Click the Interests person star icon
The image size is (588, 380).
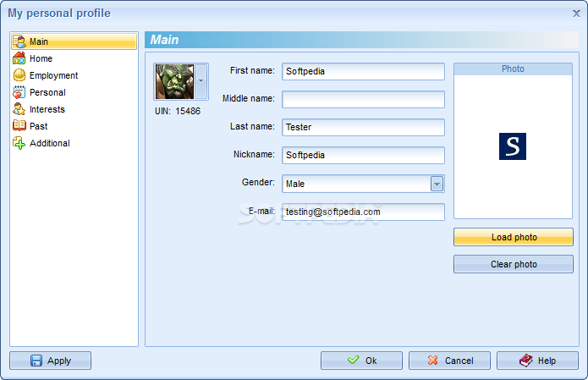tap(19, 109)
